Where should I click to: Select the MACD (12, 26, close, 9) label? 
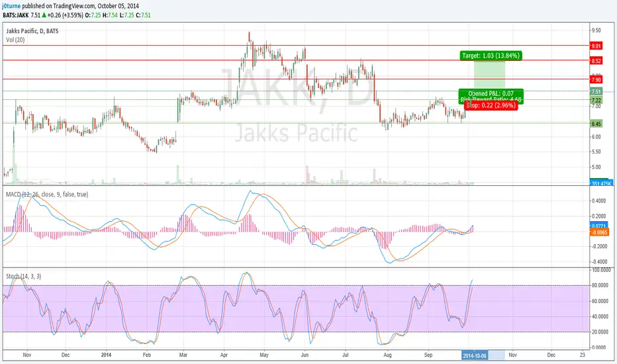click(47, 195)
